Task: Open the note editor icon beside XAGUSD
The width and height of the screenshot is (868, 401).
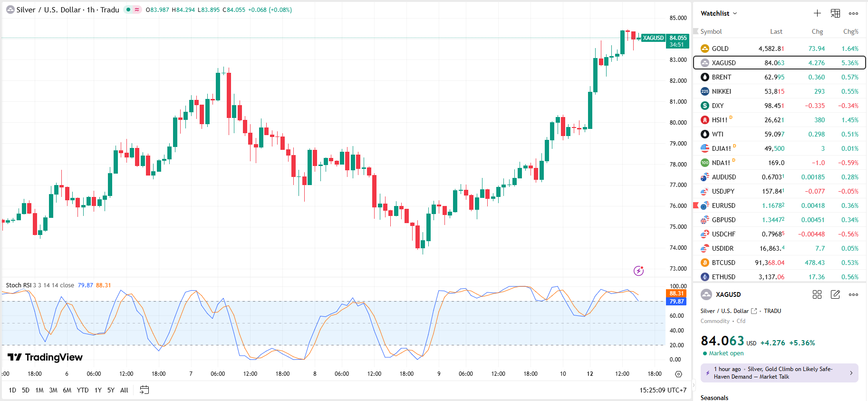Action: tap(835, 294)
